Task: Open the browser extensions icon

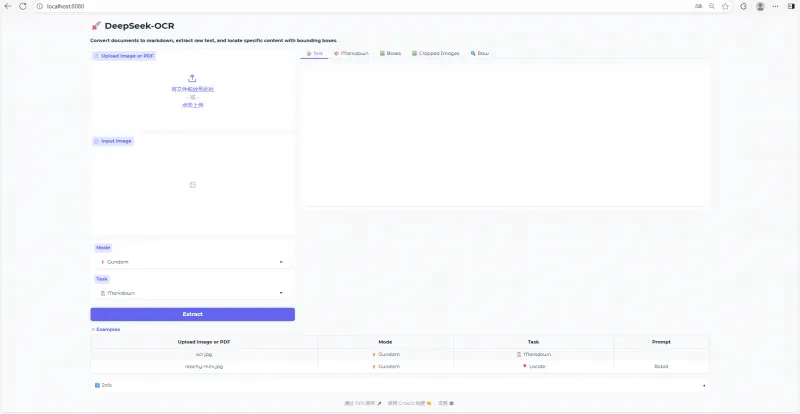Action: (x=744, y=6)
